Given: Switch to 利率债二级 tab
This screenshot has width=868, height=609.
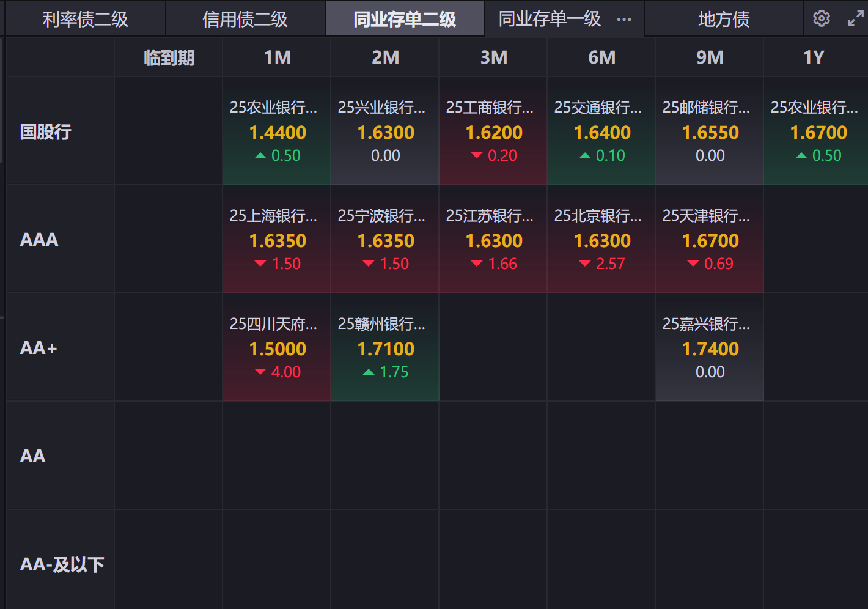Looking at the screenshot, I should 85,20.
